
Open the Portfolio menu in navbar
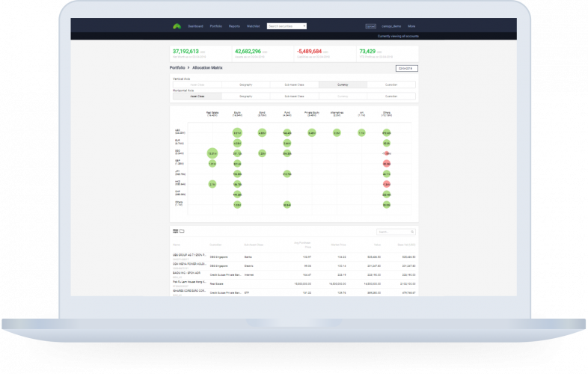[216, 26]
